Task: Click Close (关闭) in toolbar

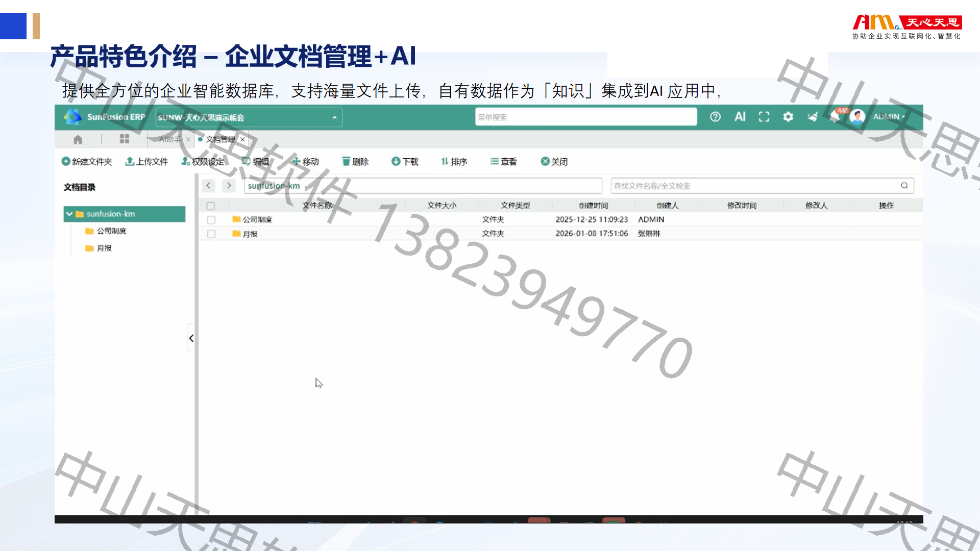Action: (554, 161)
